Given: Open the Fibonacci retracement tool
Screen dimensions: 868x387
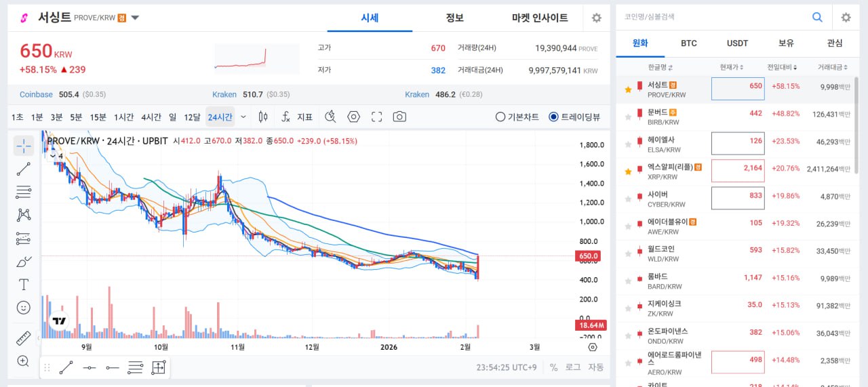Looking at the screenshot, I should [24, 192].
